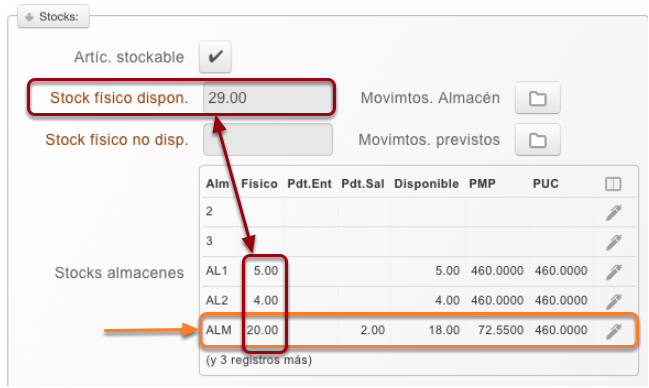Select the AL1 warehouse cell
649x388 pixels.
217,271
